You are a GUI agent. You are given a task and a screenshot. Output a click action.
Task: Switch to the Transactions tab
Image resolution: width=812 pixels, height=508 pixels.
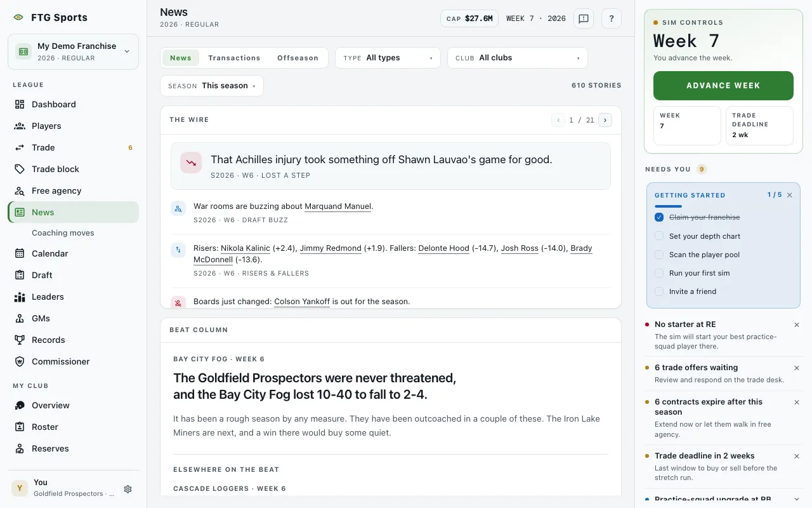[x=234, y=58]
